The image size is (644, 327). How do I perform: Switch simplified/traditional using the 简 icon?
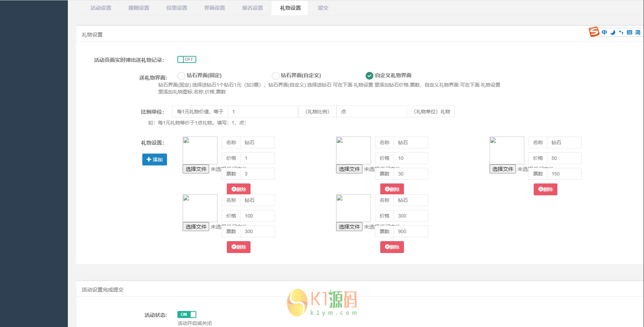(638, 32)
